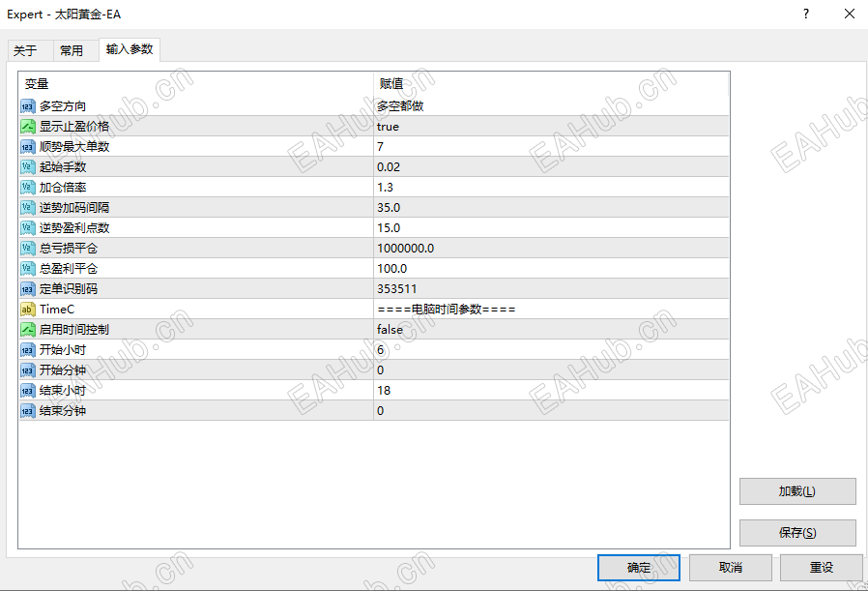The height and width of the screenshot is (591, 868).
Task: Click the double icon beside 加仓倍率
Action: click(x=28, y=188)
